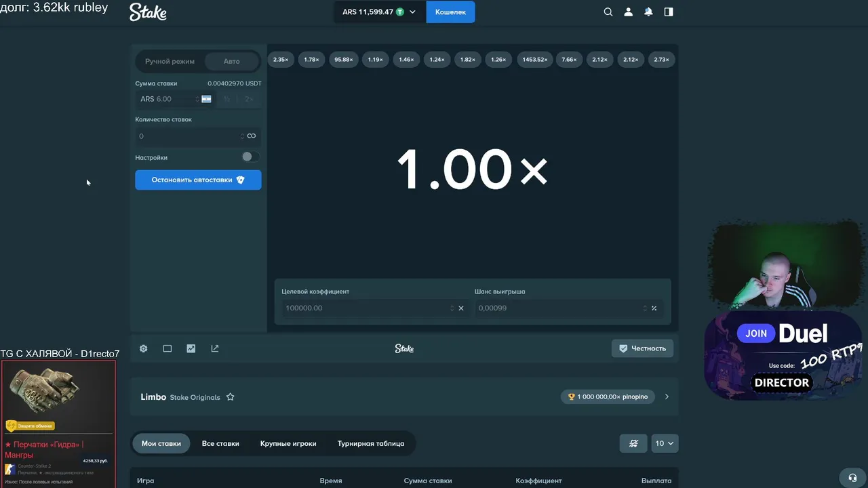Click the Tether coin icon in balance
868x488 pixels.
point(400,12)
